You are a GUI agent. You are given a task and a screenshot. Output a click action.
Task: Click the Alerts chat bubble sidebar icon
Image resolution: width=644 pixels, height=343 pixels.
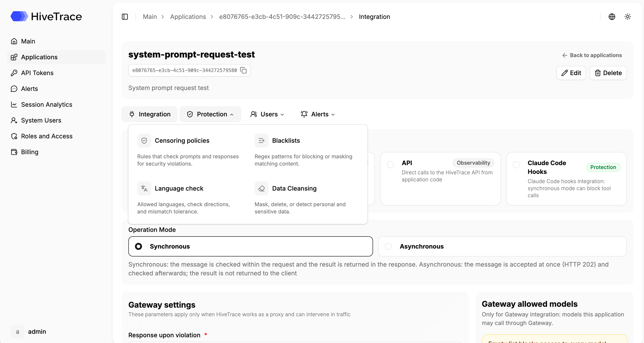[x=14, y=89]
